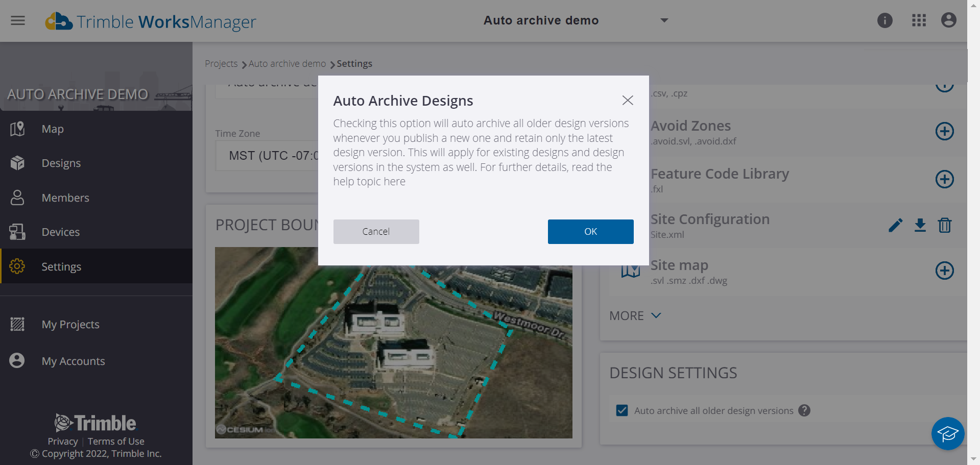Add a Feature Code Library file
Viewport: 980px width, 465px height.
pyautogui.click(x=944, y=179)
